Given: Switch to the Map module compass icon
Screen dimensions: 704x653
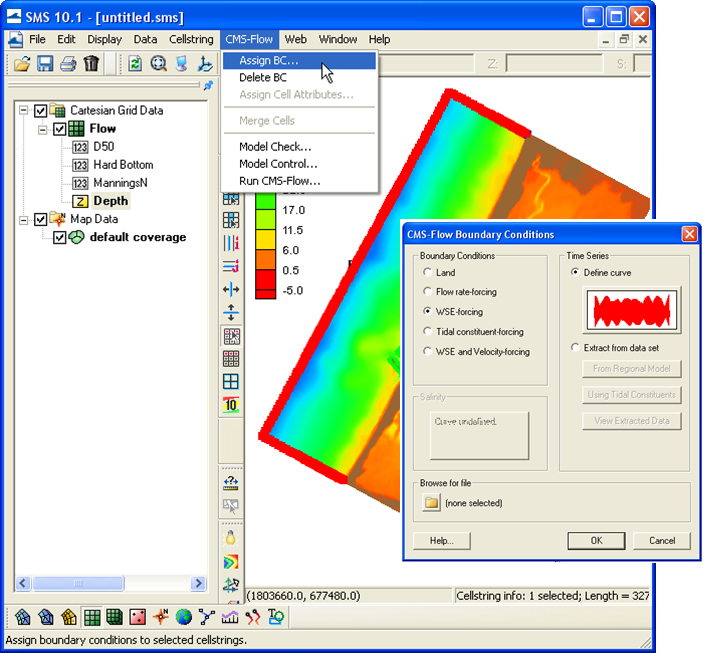Looking at the screenshot, I should pyautogui.click(x=161, y=618).
